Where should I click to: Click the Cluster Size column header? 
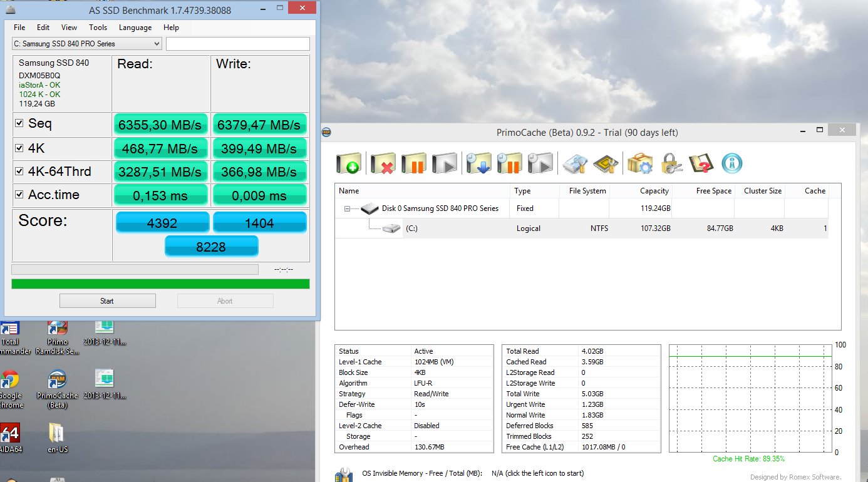pyautogui.click(x=760, y=191)
